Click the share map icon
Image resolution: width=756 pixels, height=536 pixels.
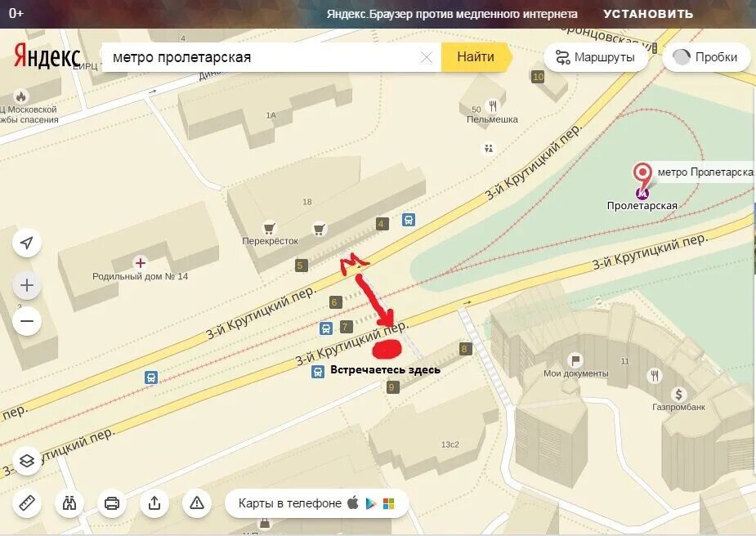[x=154, y=503]
